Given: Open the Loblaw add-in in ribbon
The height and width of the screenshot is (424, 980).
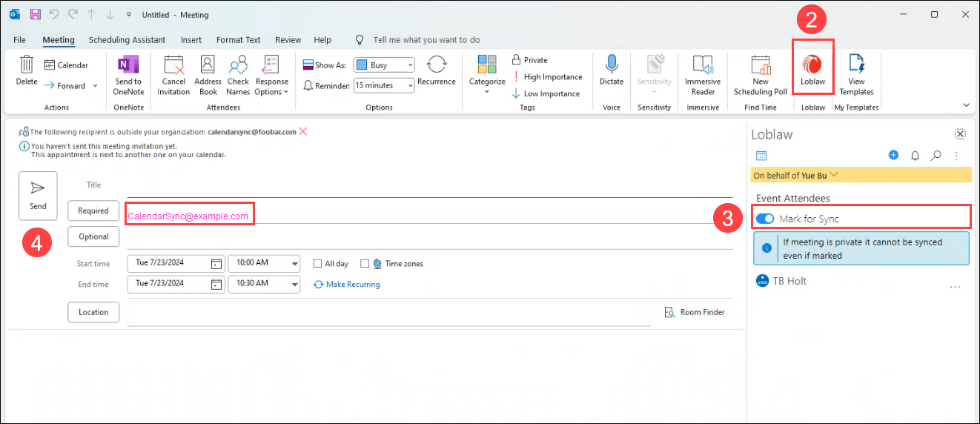Looking at the screenshot, I should click(x=812, y=70).
